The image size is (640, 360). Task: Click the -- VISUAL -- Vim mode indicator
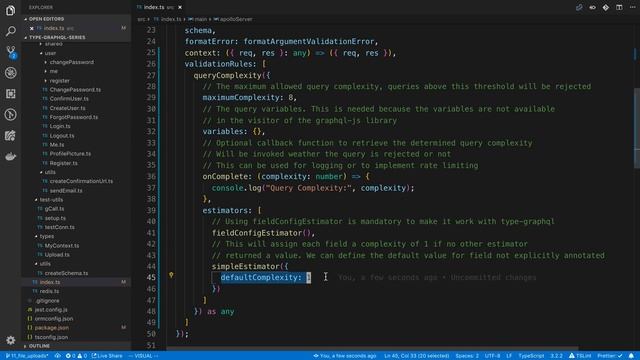pos(143,356)
